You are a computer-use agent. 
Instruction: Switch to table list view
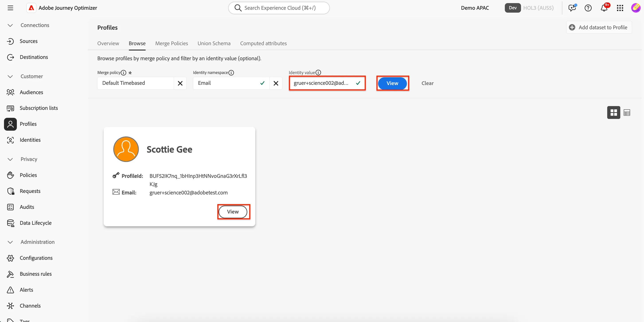(627, 113)
